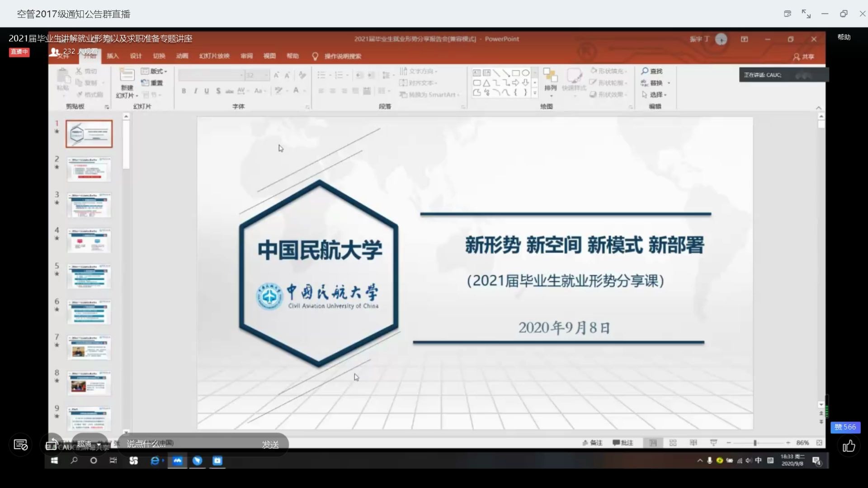
Task: Toggle strikethrough formatting
Action: click(230, 91)
